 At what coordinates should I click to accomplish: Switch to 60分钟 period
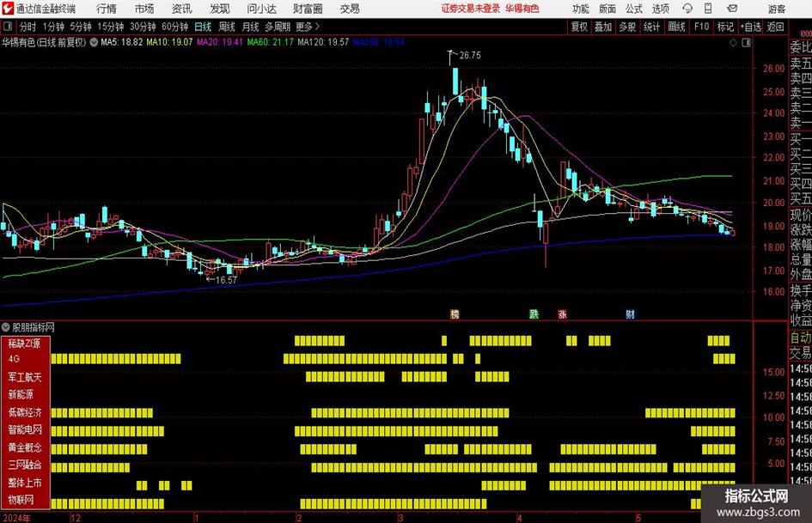click(x=174, y=27)
